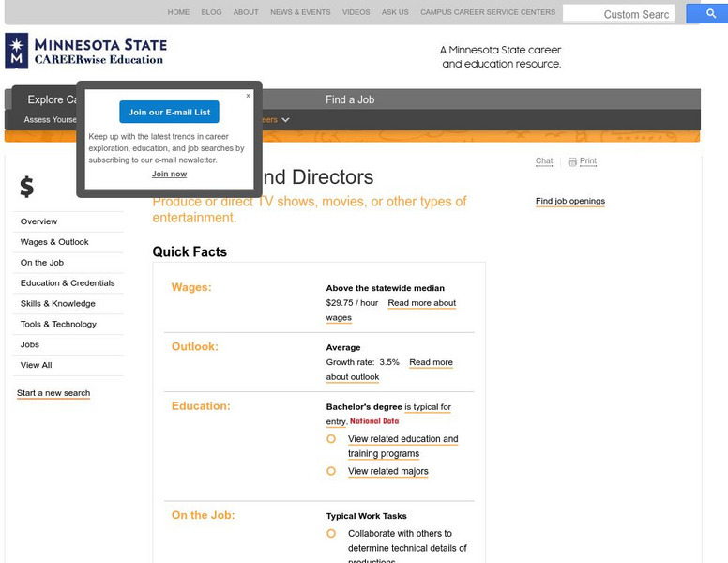Click Start a new search link

tap(53, 393)
